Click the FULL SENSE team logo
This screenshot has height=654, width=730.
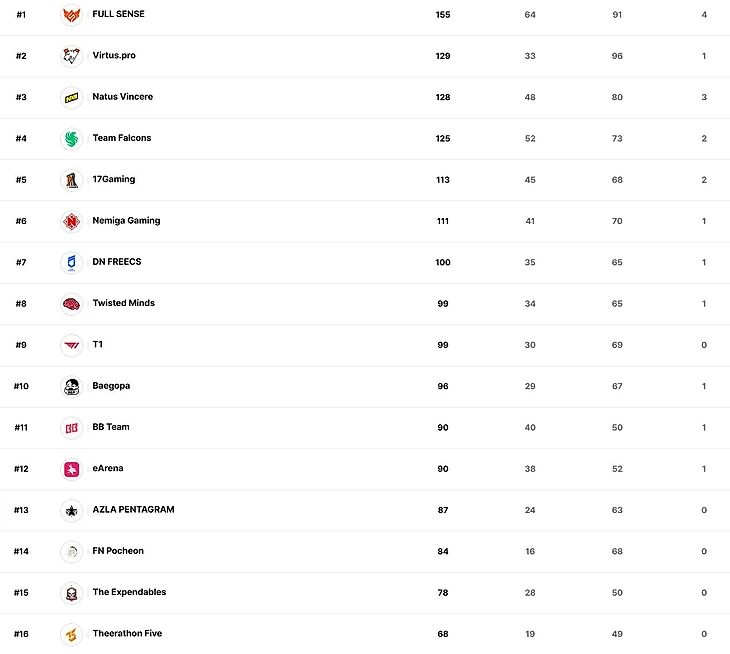coord(71,15)
